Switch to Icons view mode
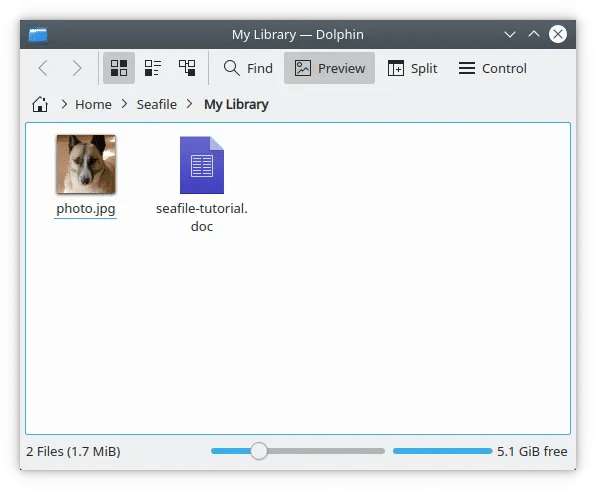This screenshot has height=490, width=596. coord(119,68)
